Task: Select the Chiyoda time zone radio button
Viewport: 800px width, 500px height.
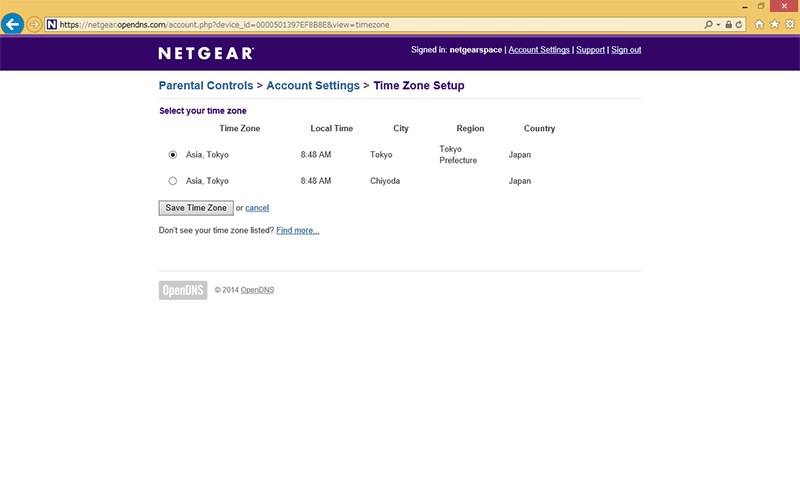Action: (173, 181)
